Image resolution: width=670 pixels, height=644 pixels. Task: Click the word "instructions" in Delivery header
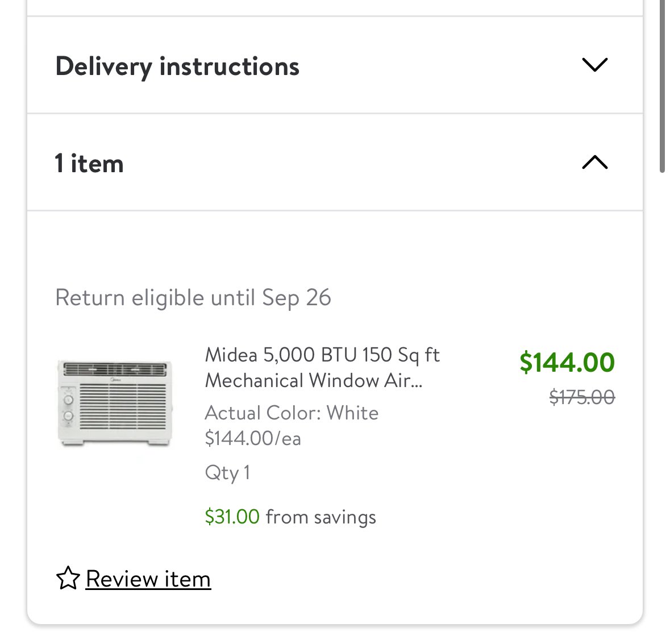(230, 67)
